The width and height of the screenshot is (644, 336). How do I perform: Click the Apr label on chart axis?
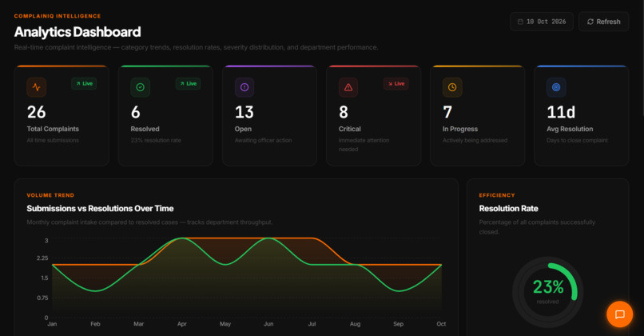[182, 324]
